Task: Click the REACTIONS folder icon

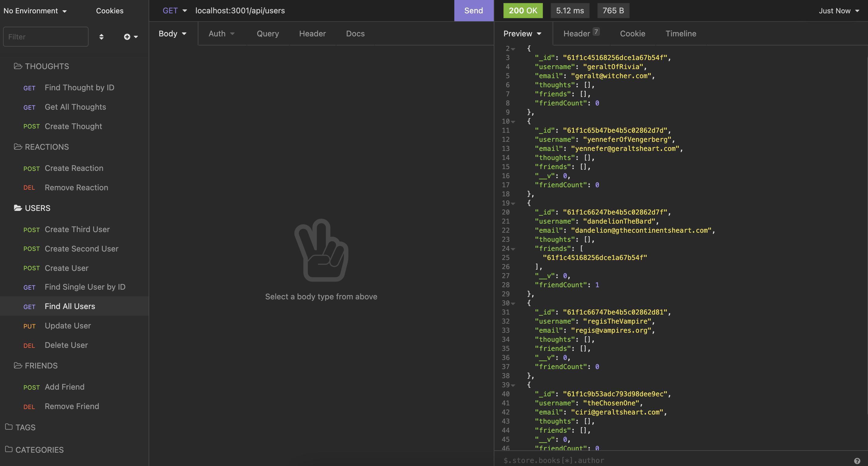Action: [x=18, y=146]
